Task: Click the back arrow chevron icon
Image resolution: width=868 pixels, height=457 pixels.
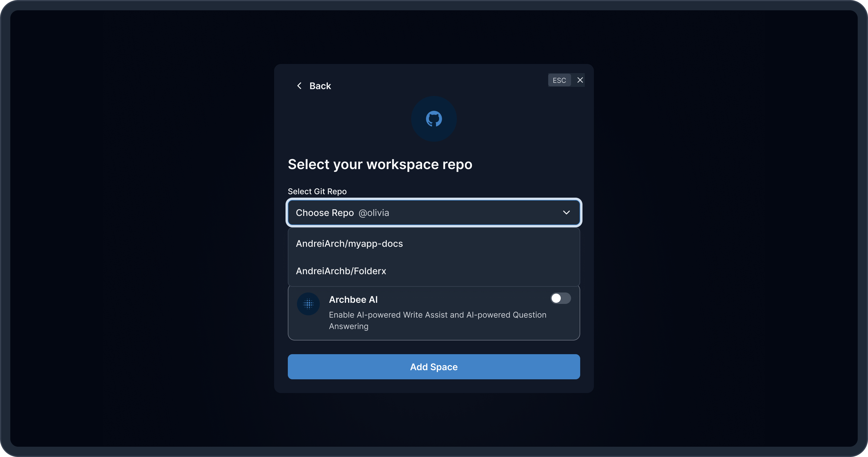Action: (x=299, y=86)
